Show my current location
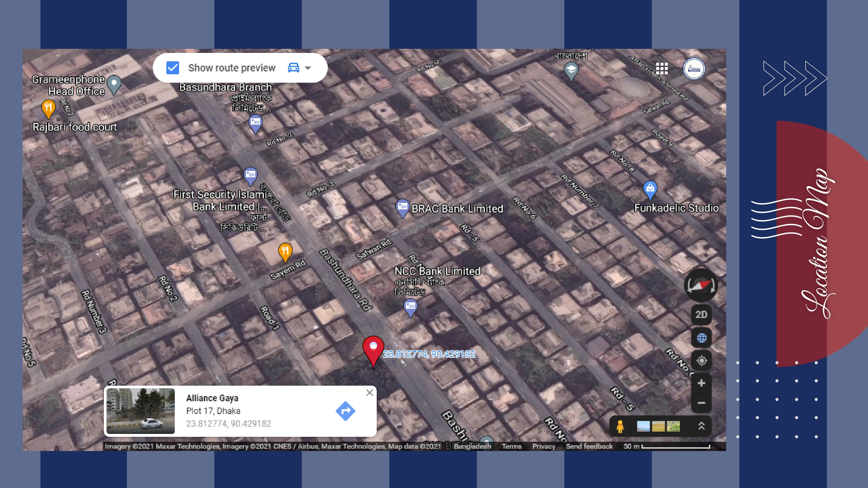The width and height of the screenshot is (868, 488). [x=701, y=361]
